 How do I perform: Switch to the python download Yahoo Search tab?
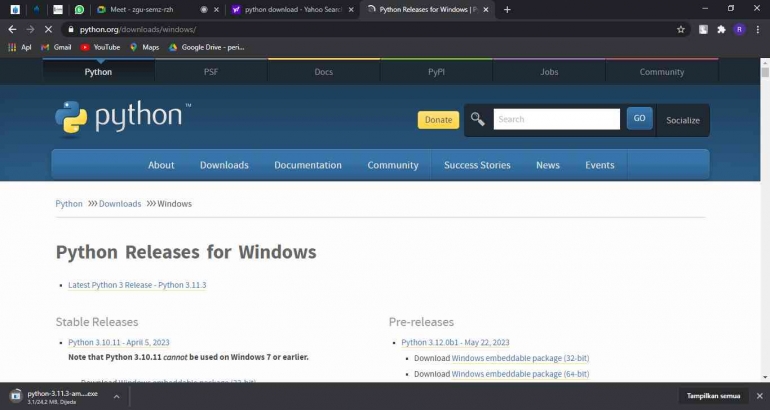coord(293,9)
